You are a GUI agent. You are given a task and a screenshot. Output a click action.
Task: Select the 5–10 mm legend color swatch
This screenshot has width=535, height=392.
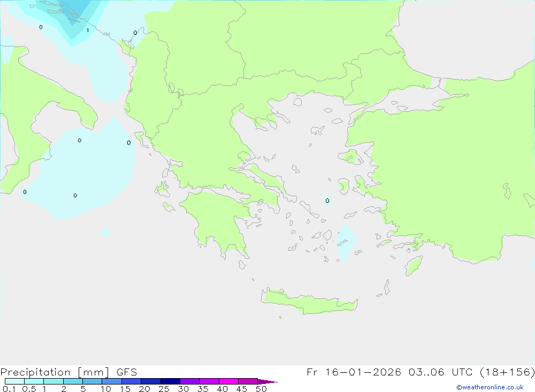[92, 381]
